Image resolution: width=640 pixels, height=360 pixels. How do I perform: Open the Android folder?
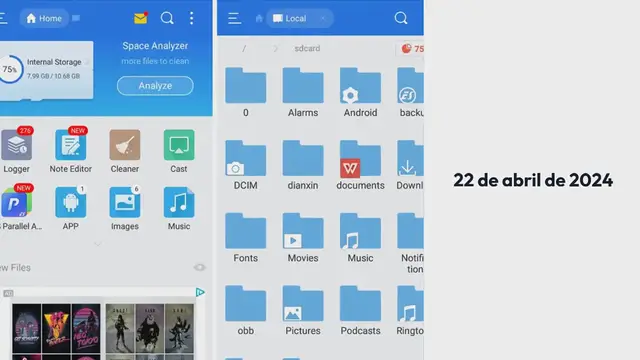pyautogui.click(x=360, y=86)
